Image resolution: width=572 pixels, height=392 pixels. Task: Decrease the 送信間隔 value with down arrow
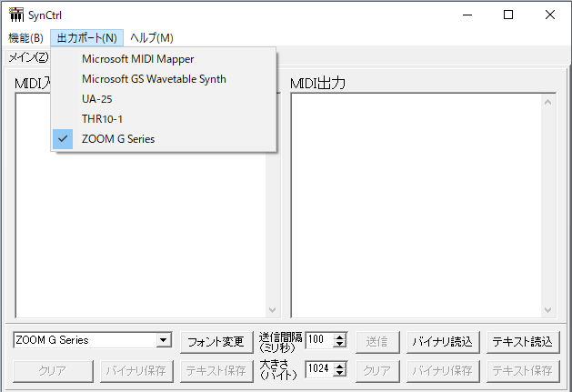pos(339,344)
